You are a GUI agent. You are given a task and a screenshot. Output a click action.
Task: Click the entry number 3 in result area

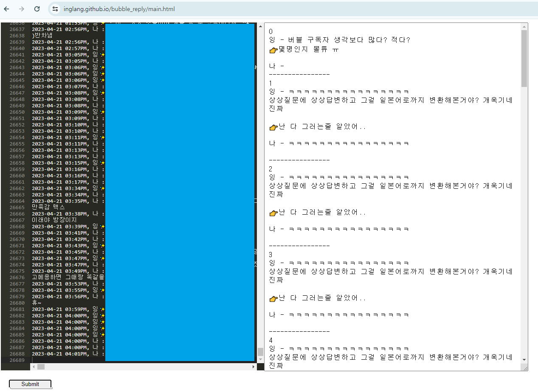(271, 255)
